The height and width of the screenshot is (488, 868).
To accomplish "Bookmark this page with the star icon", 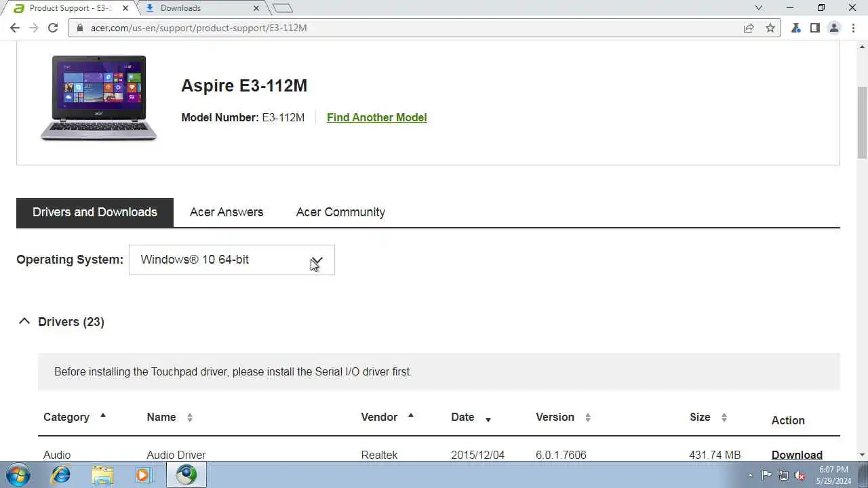I will [x=770, y=28].
